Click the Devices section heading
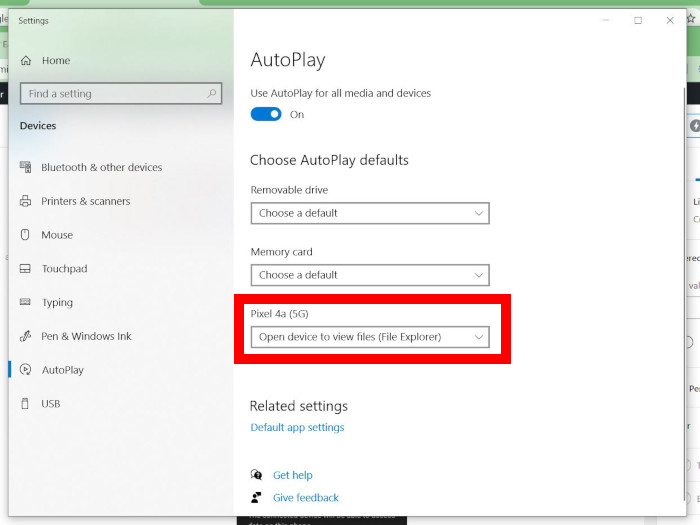Screen dimensions: 700x525 (38, 125)
